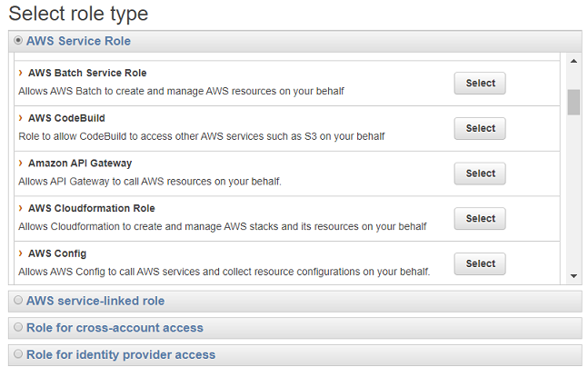Click the scrollbar up arrow
588x377 pixels.
click(573, 61)
